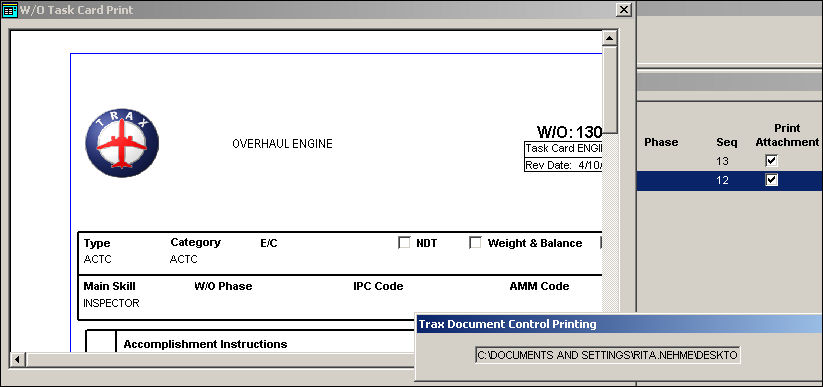Toggle the Weight & Balance checkbox
This screenshot has height=387, width=823.
[475, 243]
